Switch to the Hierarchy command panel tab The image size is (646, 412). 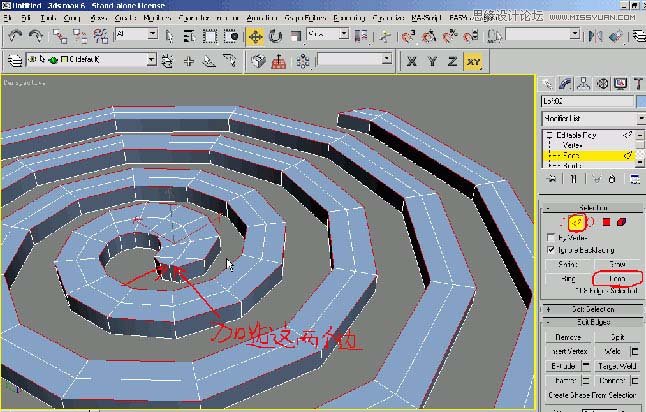[x=583, y=84]
